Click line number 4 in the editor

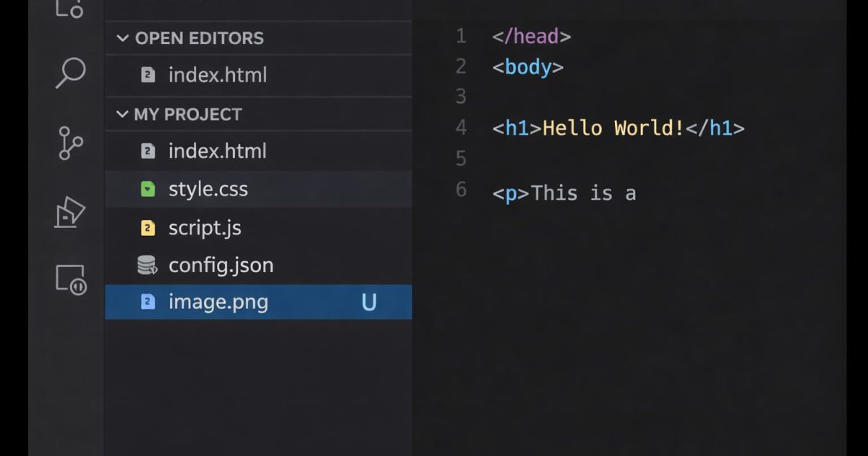(460, 127)
